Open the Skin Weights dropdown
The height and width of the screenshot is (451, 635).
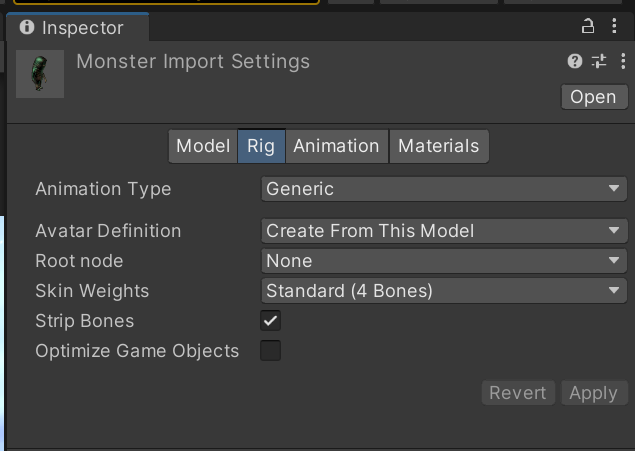tap(444, 291)
